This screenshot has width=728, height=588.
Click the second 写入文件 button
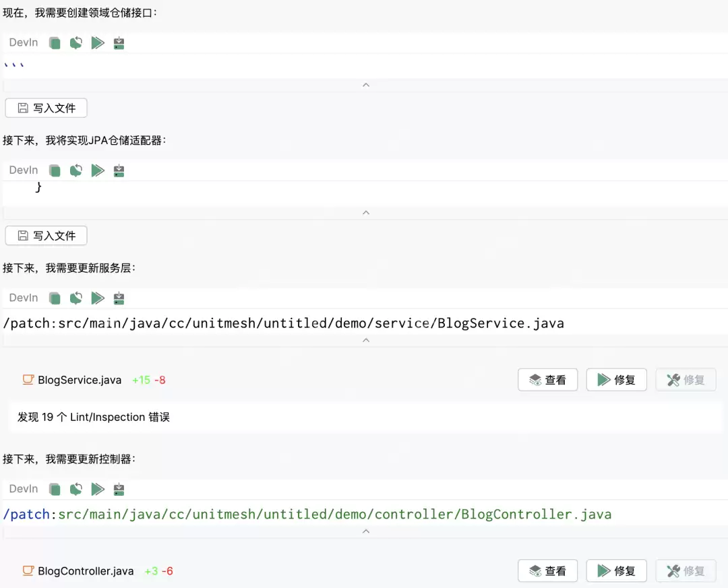click(46, 235)
